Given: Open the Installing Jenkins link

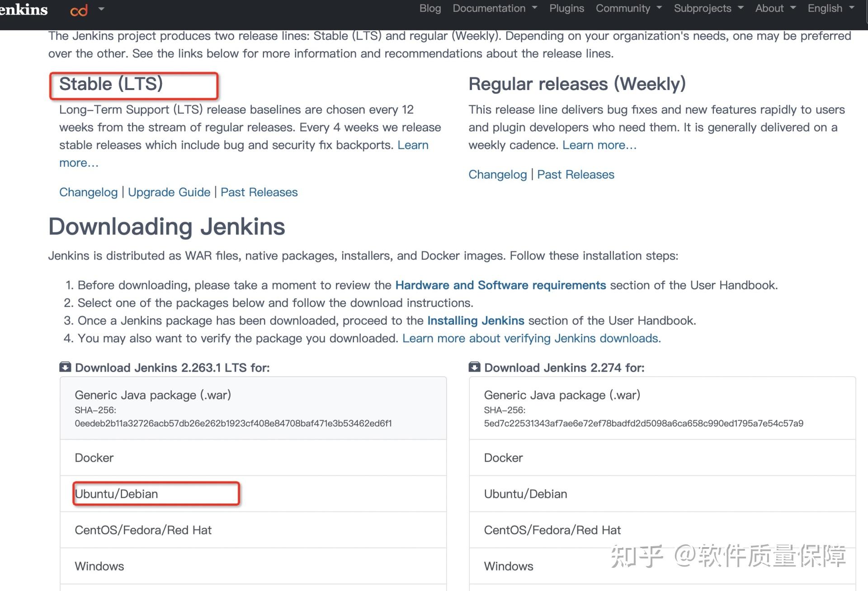Looking at the screenshot, I should tap(476, 321).
